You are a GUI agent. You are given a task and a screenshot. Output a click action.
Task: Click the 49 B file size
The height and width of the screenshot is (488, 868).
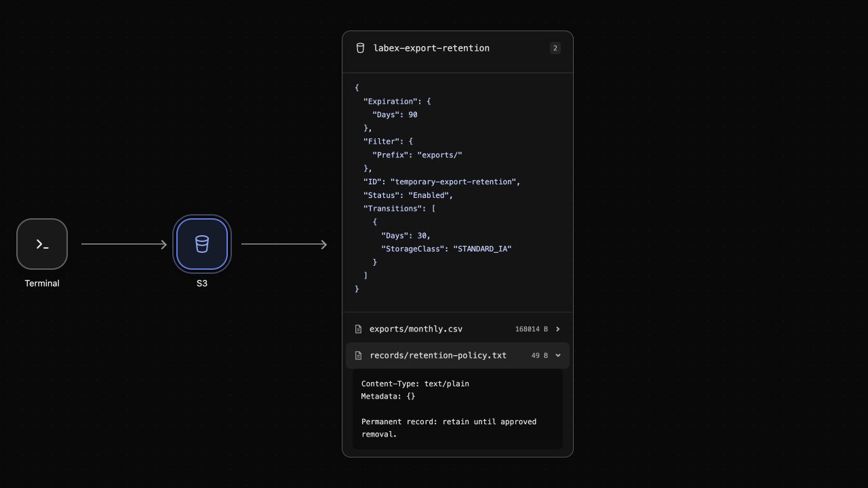point(540,356)
